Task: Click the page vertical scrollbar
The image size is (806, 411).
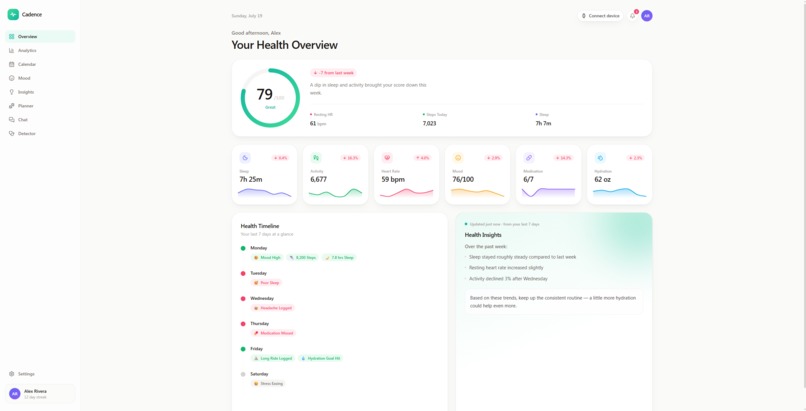Action: pyautogui.click(x=803, y=194)
